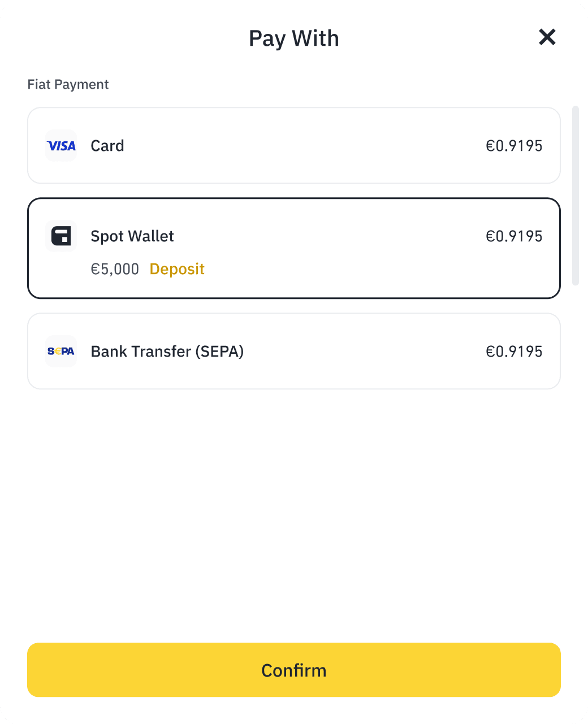Click empty space inside Bank Transfer row
The image size is (588, 724).
pos(362,352)
